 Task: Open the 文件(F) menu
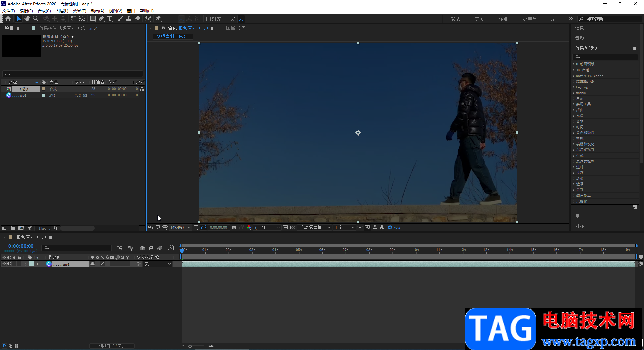pyautogui.click(x=9, y=11)
